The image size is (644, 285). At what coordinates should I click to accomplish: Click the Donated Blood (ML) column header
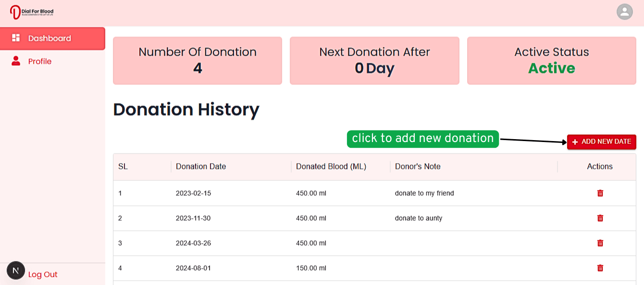tap(331, 166)
